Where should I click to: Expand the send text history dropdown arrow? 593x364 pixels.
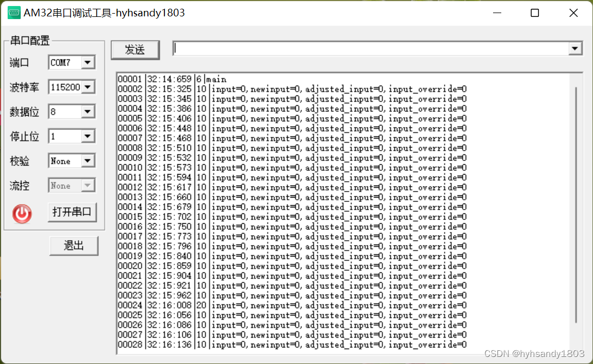575,49
